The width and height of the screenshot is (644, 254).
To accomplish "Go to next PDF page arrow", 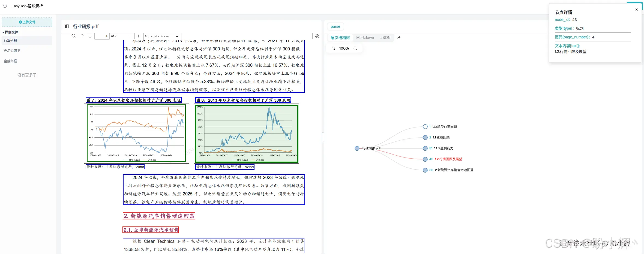I will click(x=90, y=36).
